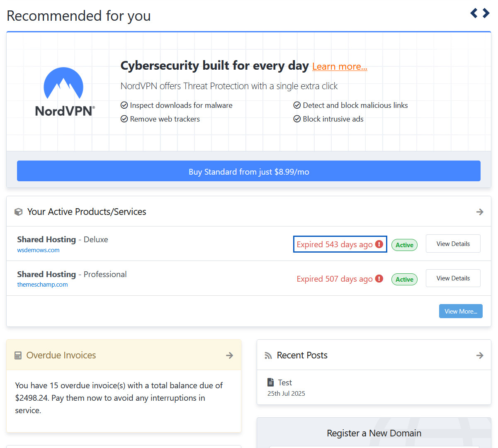View Details for Shared Hosting Professional
This screenshot has height=448, width=498.
pyautogui.click(x=453, y=278)
